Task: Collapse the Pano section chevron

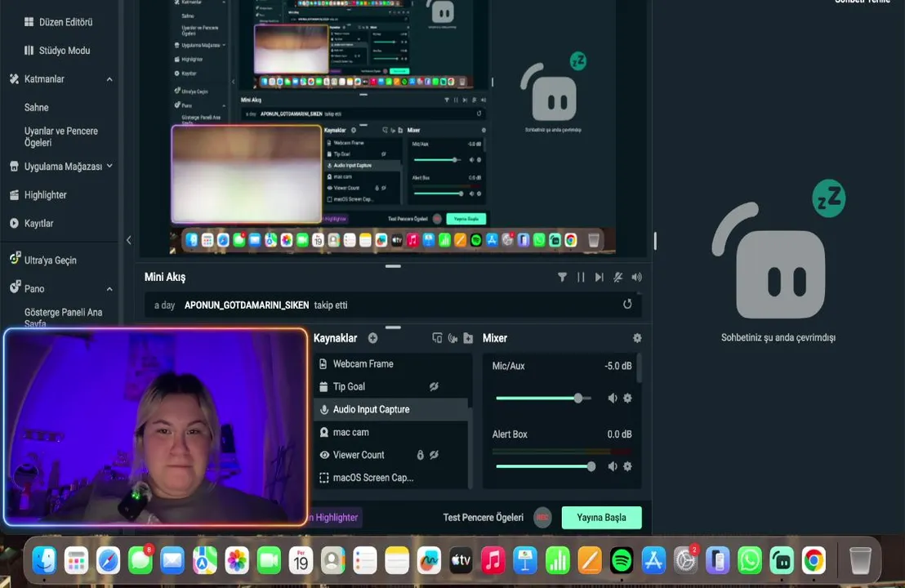Action: coord(109,288)
